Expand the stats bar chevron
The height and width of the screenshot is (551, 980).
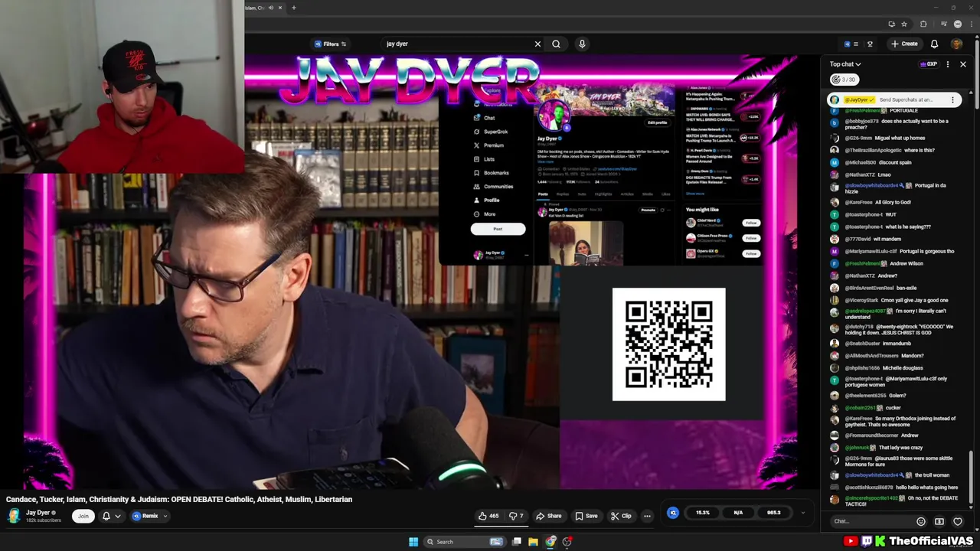click(803, 513)
